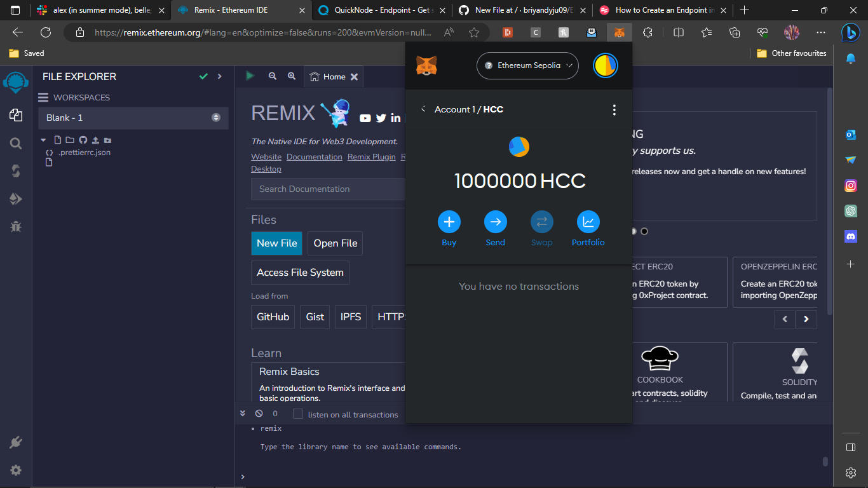The height and width of the screenshot is (488, 868).
Task: Click the Search Documentation input field
Action: (328, 189)
